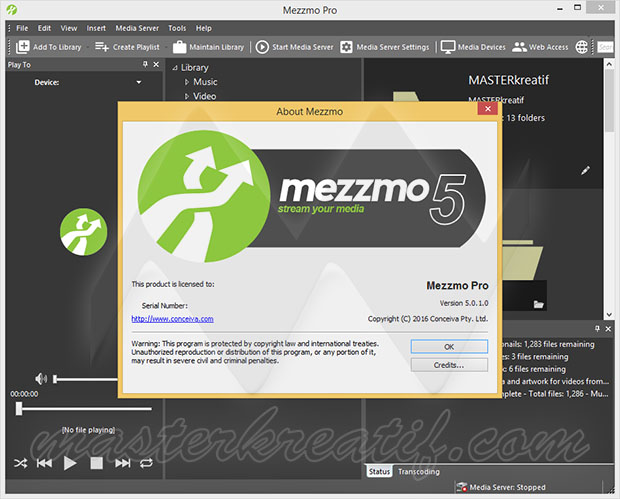Open the File menu

coord(22,28)
